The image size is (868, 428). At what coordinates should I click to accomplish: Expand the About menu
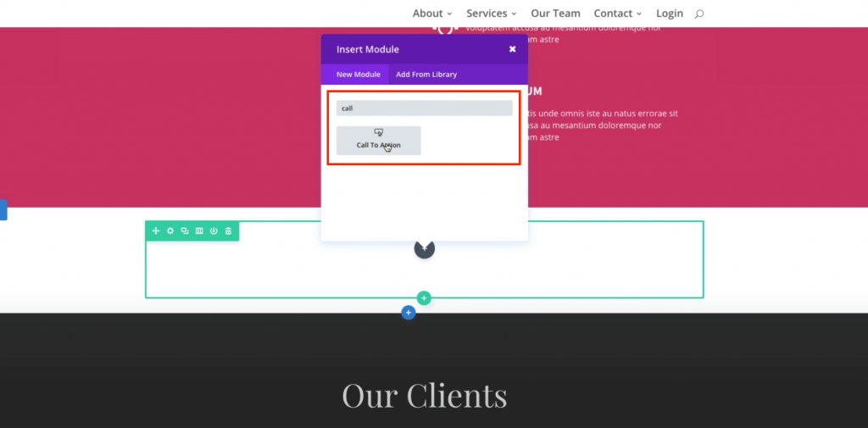click(432, 14)
